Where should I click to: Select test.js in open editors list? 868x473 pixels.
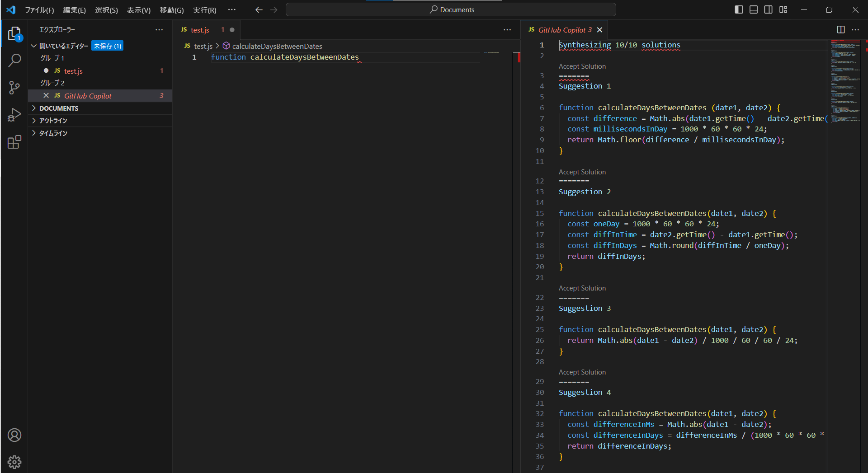coord(100,71)
